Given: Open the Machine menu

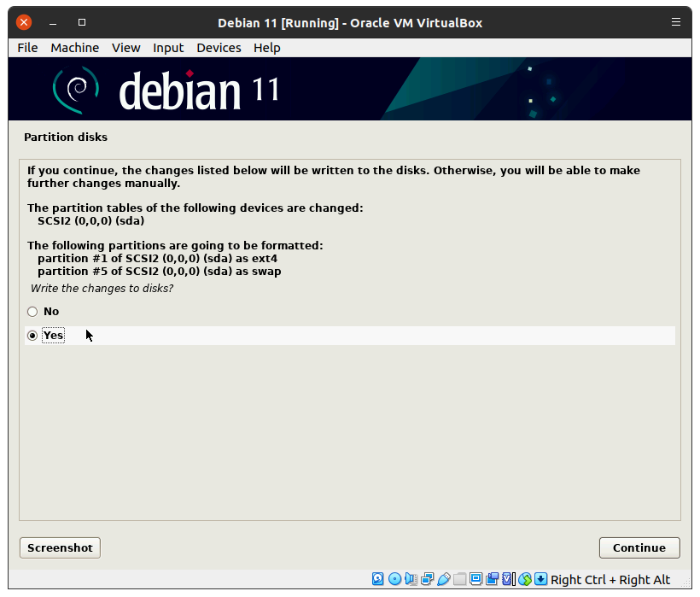Looking at the screenshot, I should [74, 48].
